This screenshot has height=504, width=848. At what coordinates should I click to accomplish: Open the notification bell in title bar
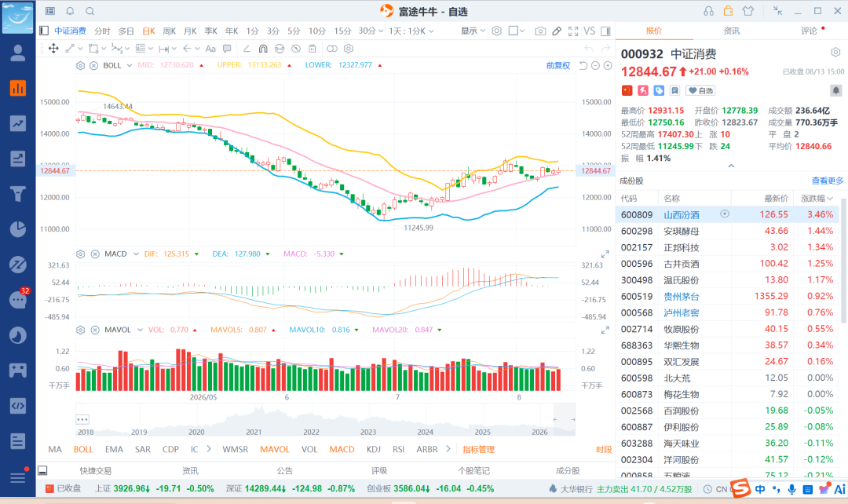(70, 11)
